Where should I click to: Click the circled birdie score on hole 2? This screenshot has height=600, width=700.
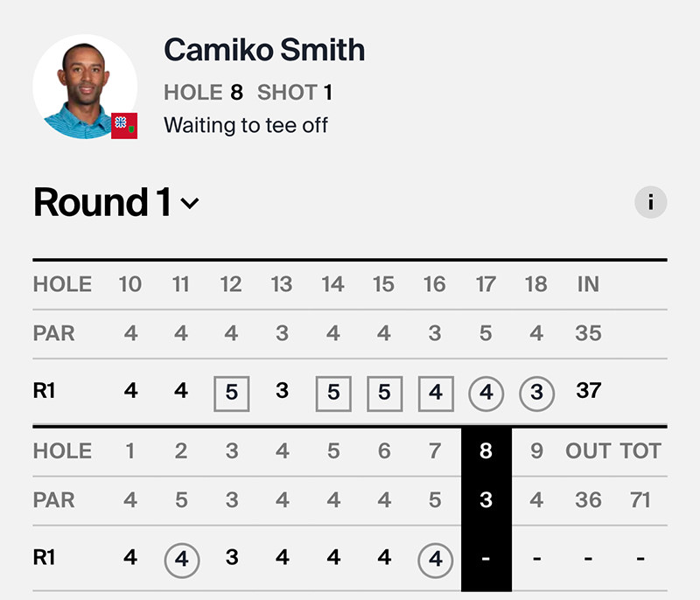(181, 557)
